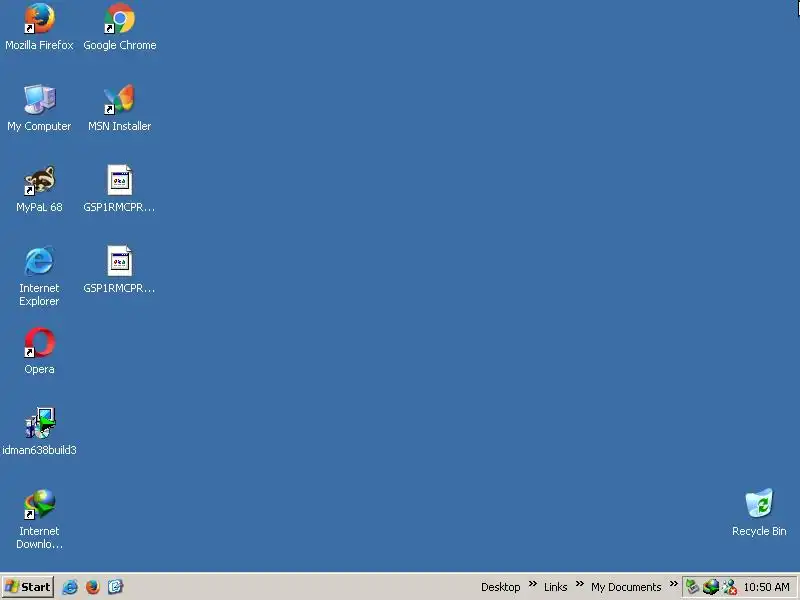The width and height of the screenshot is (800, 600).
Task: Click the disconnected network tray icon
Action: coord(730,587)
